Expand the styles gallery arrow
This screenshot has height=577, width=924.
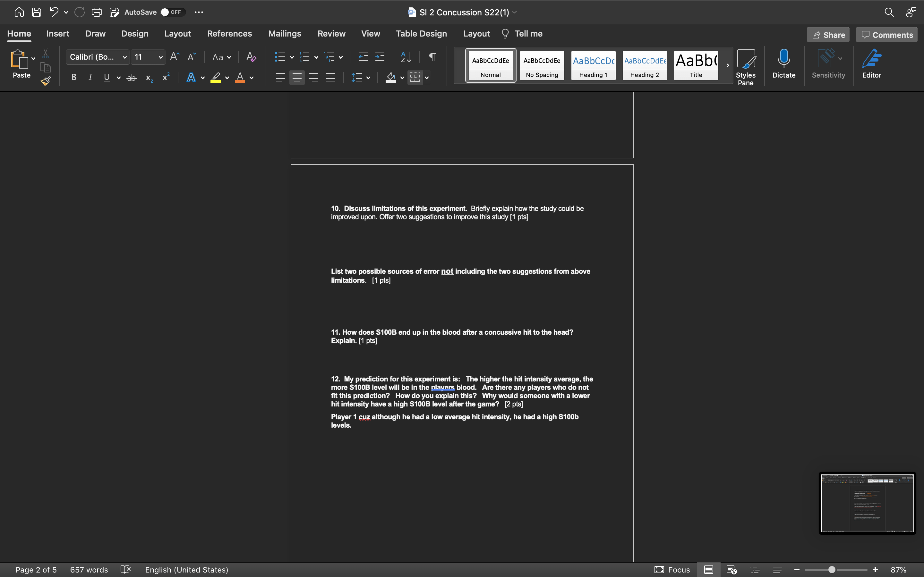[x=727, y=66]
